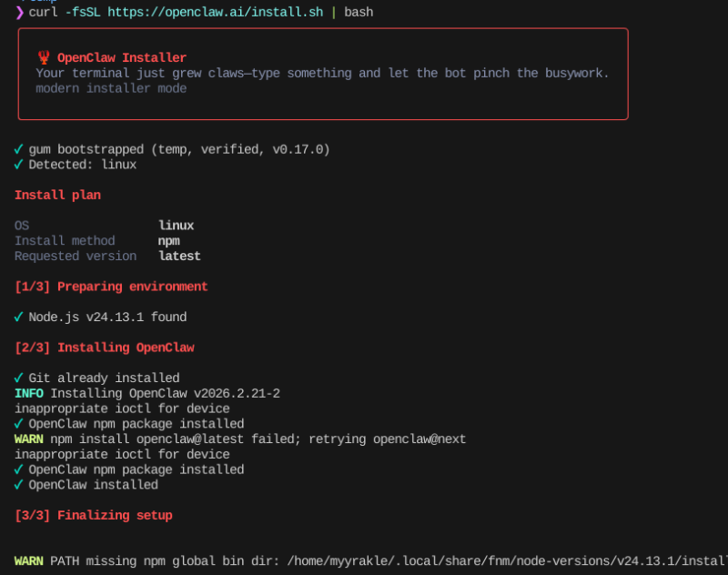Click checkmark next to Git already installed

pos(19,378)
